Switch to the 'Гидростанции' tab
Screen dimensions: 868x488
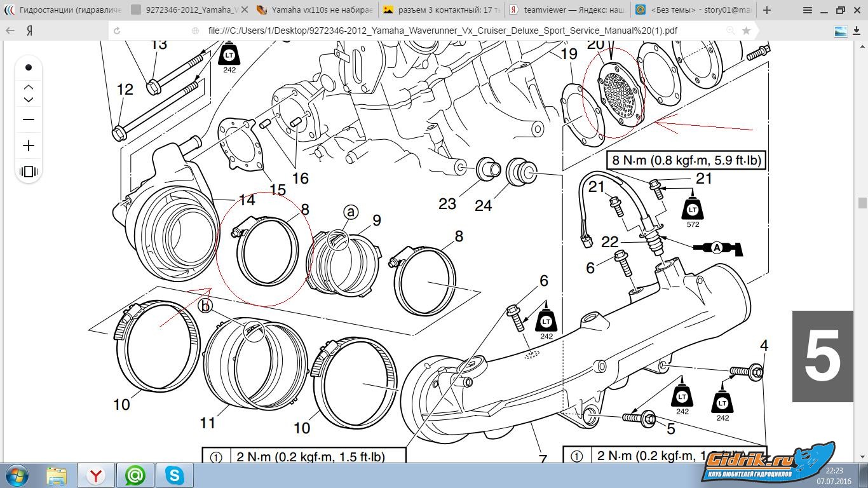64,10
